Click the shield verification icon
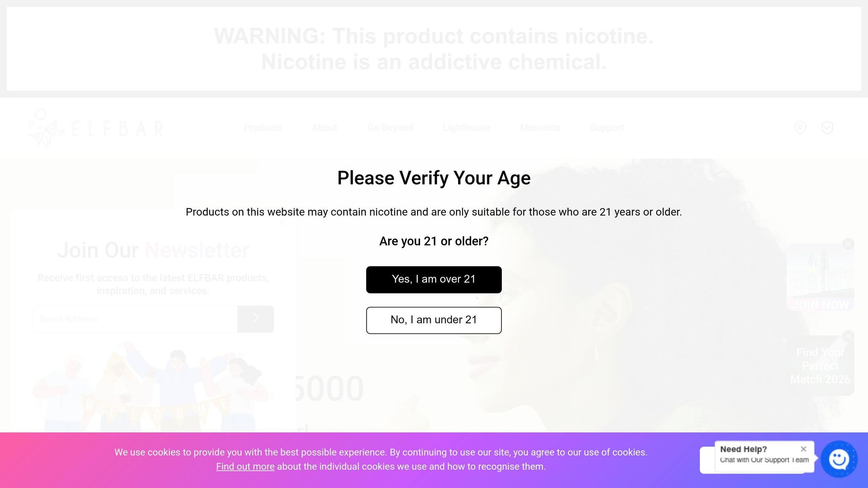The image size is (868, 488). click(827, 128)
